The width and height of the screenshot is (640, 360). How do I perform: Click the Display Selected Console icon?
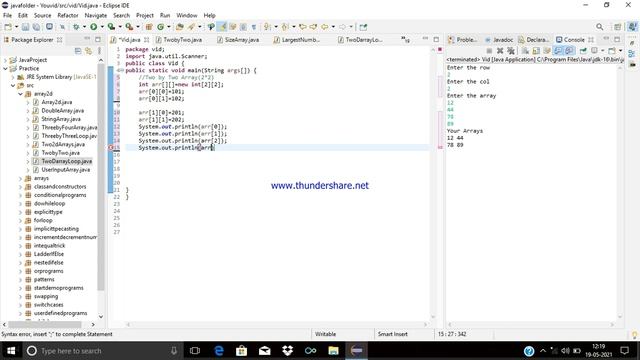coord(595,51)
